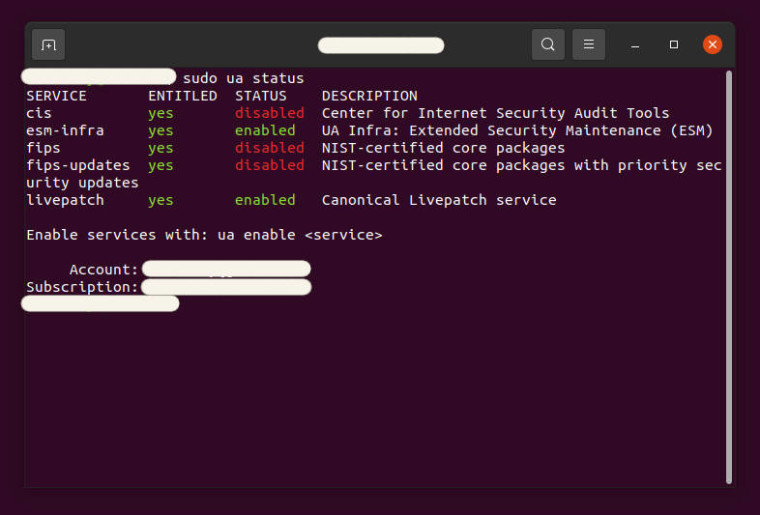Minimize the terminal window
The height and width of the screenshot is (515, 760).
coord(635,45)
